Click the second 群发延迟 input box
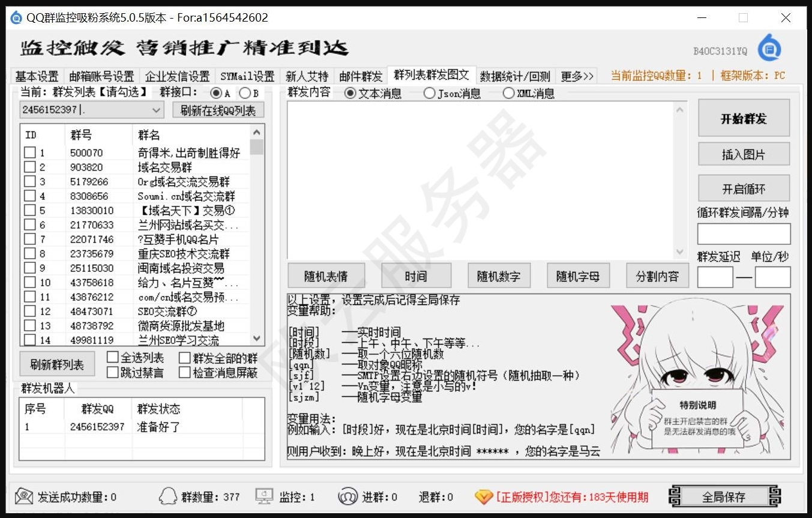The image size is (812, 518). click(772, 277)
